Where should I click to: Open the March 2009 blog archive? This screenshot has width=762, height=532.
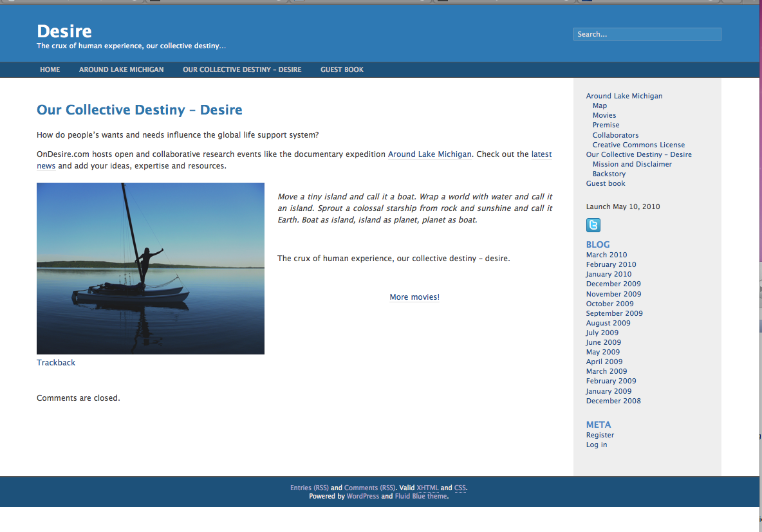(x=606, y=371)
